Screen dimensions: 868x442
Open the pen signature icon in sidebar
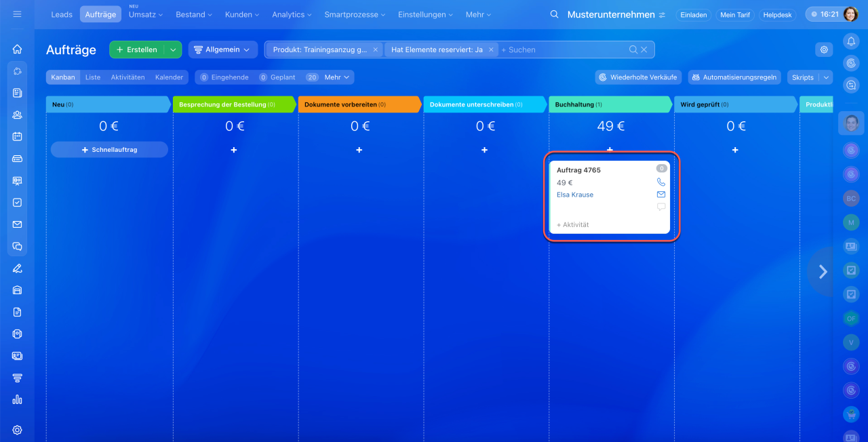17,268
